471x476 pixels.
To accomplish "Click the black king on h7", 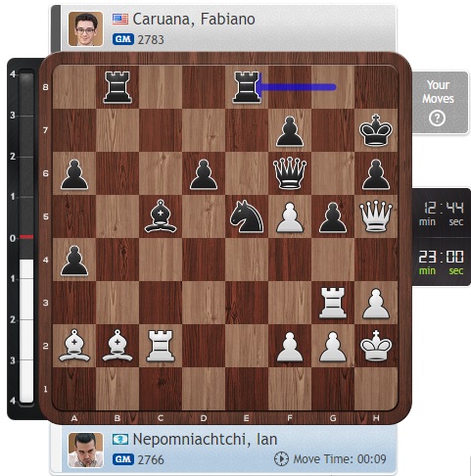I will point(376,130).
